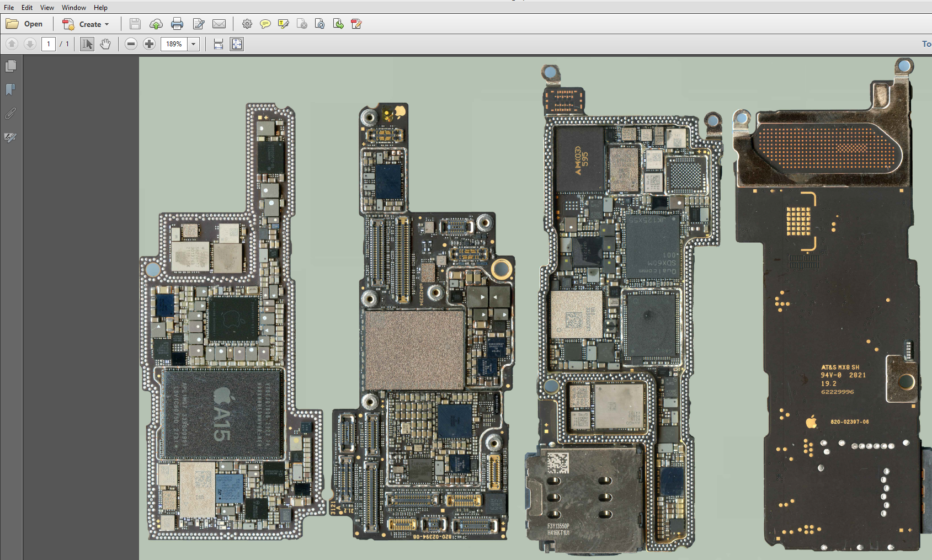Toggle the Select tool for text
This screenshot has height=560, width=932.
[87, 44]
